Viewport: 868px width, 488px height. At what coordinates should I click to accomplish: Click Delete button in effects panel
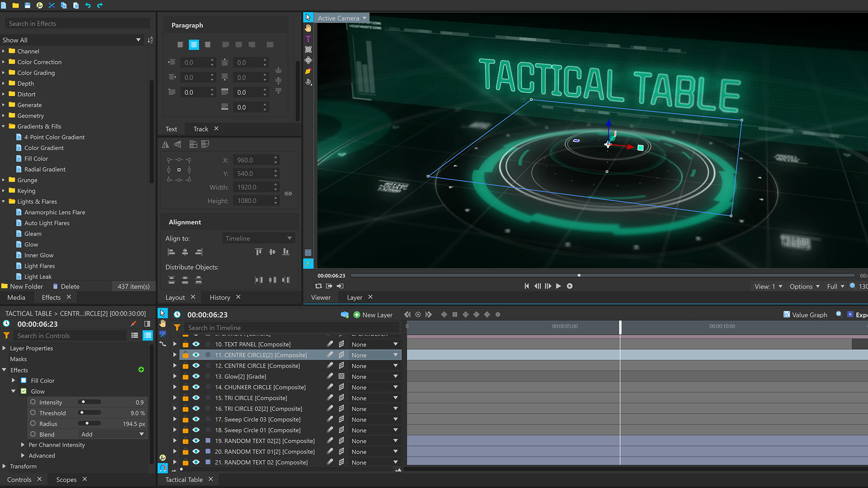tap(70, 286)
